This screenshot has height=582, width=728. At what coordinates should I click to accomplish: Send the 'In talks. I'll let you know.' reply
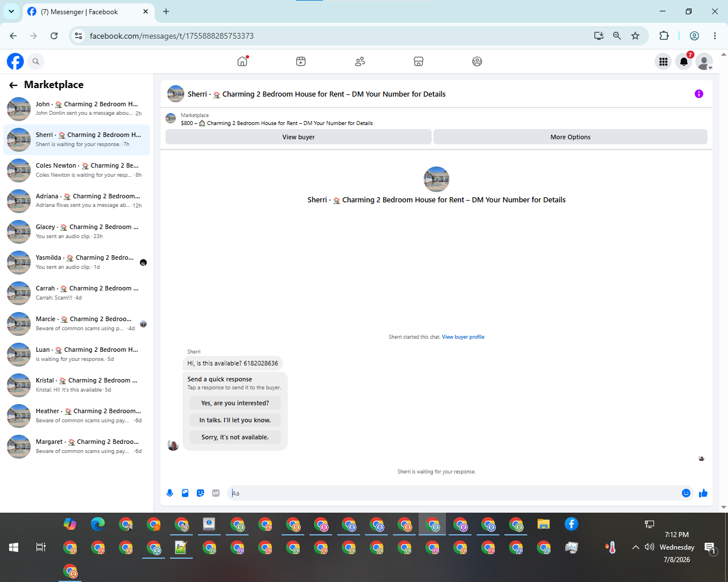(x=235, y=420)
